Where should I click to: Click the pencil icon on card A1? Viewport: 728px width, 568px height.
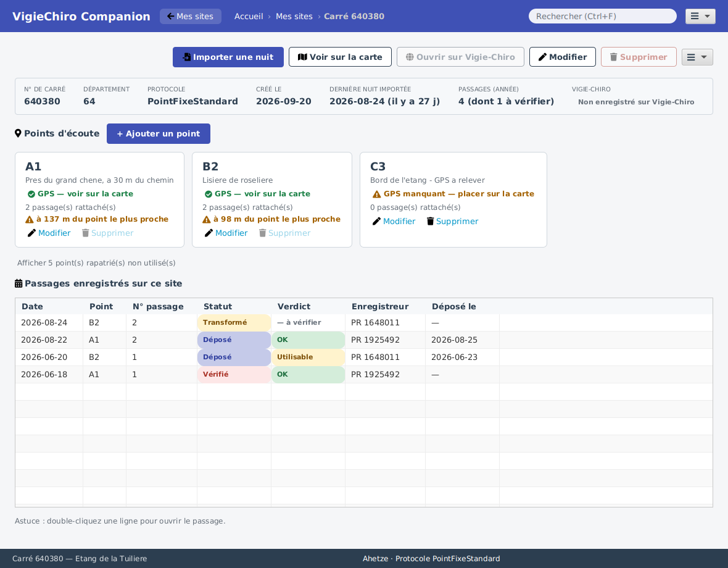click(31, 233)
